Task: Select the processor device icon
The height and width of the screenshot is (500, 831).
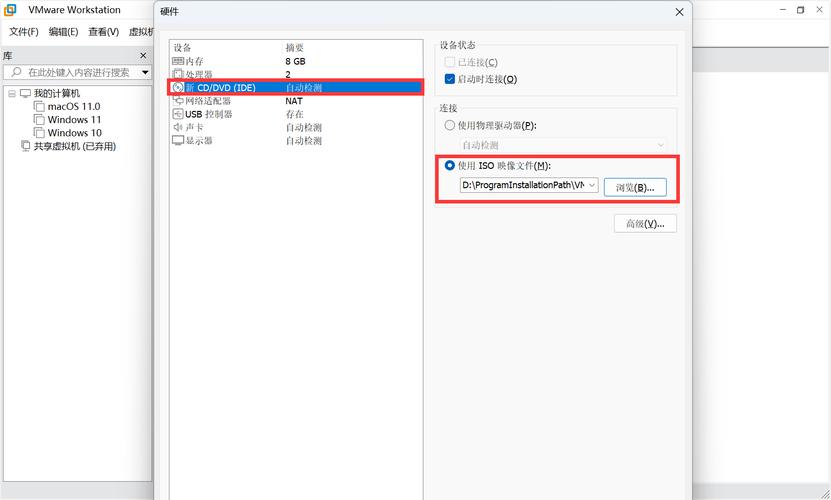Action: (x=178, y=74)
